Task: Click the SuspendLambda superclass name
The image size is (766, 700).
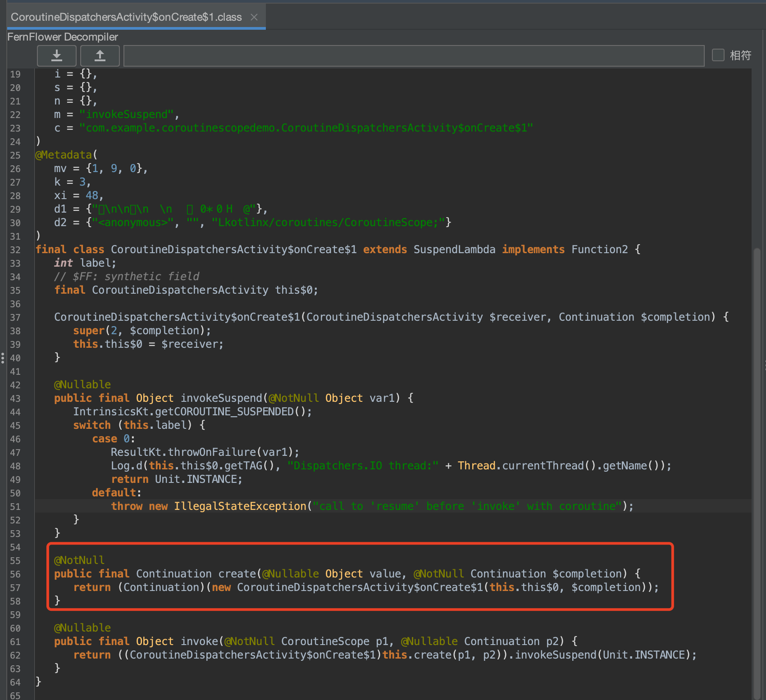Action: pyautogui.click(x=454, y=250)
